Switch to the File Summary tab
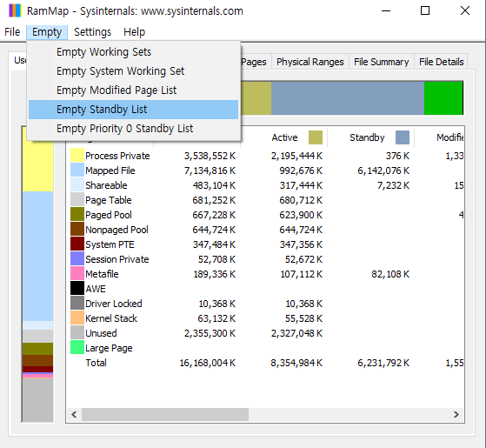Viewport: 486px width, 448px height. pos(382,62)
